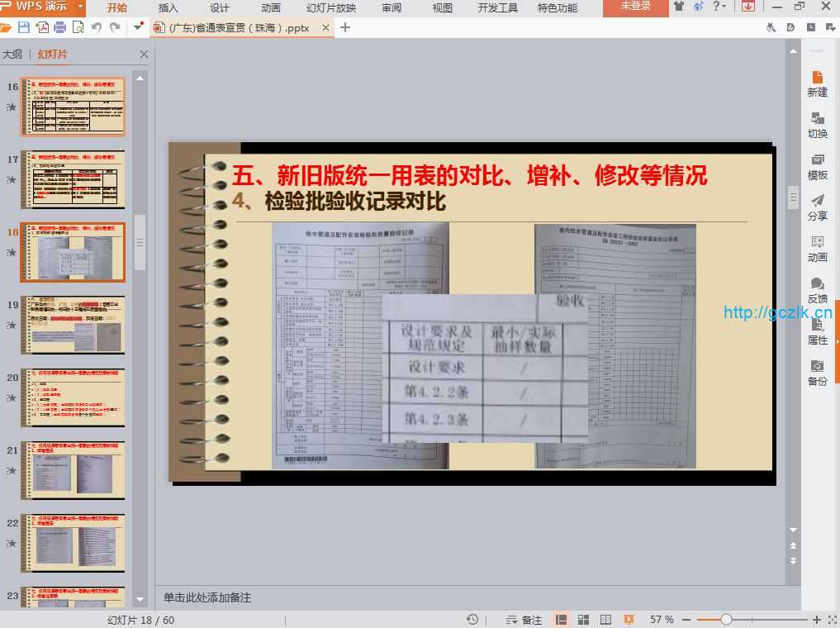The image size is (840, 628).
Task: Click the 未登录 login button
Action: point(635,7)
